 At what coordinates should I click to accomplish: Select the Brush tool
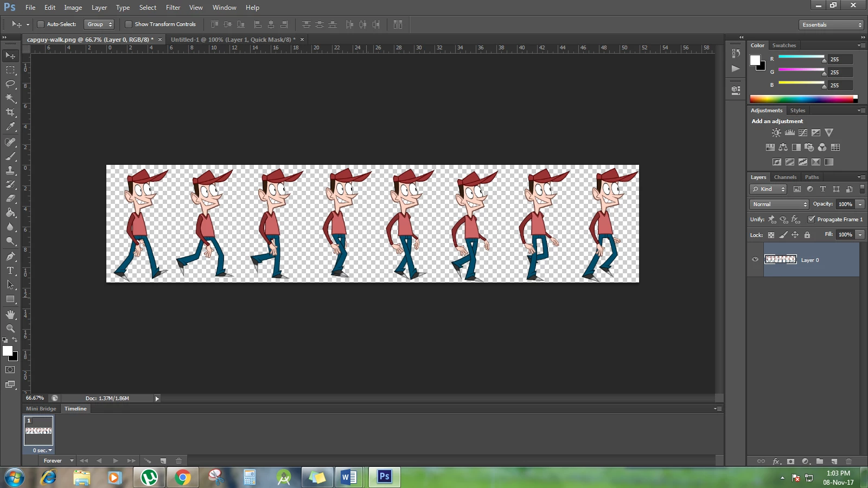[x=10, y=156]
